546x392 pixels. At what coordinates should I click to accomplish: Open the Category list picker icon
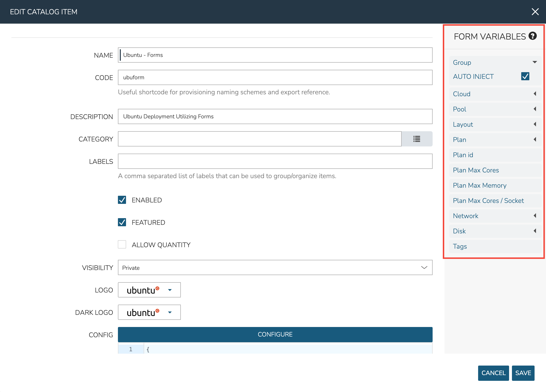(x=416, y=139)
